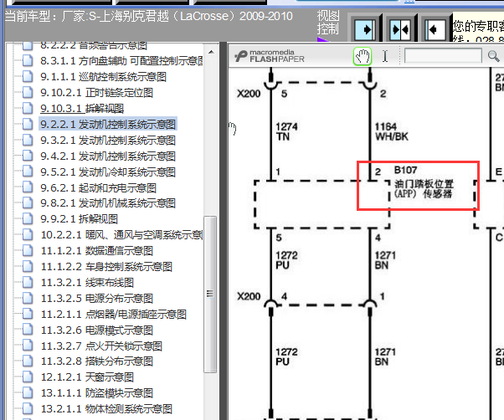Open 10.2.2.1 暖风、通风与空调系统示意图
The width and height of the screenshot is (504, 420).
click(x=121, y=235)
